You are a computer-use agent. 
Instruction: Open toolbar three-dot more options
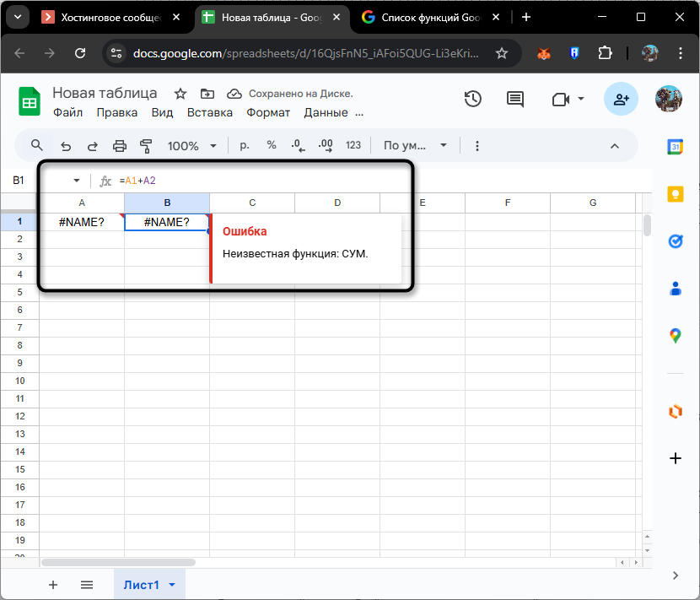[x=477, y=146]
